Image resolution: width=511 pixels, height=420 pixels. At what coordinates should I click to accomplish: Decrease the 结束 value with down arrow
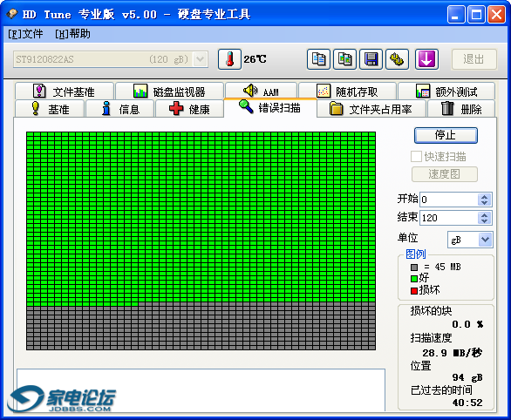pos(484,221)
